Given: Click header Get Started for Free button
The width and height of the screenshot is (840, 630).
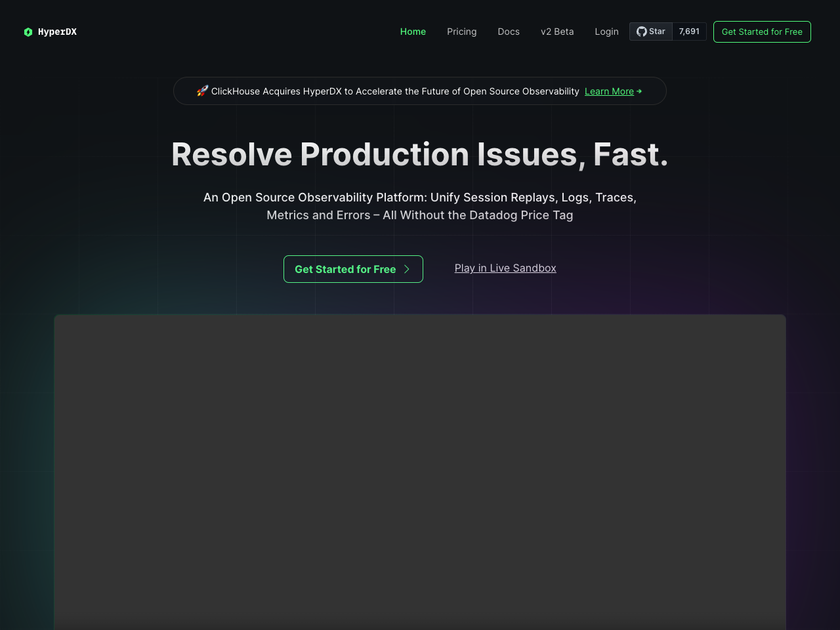Looking at the screenshot, I should tap(762, 31).
